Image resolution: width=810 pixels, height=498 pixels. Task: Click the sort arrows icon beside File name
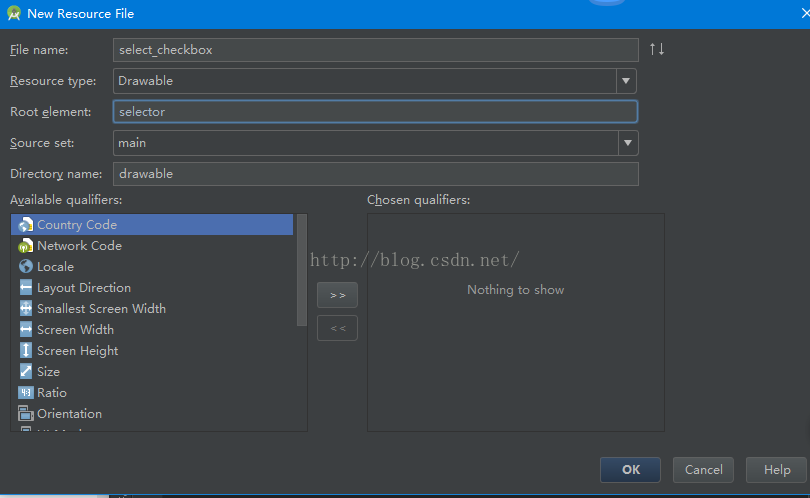click(x=657, y=49)
